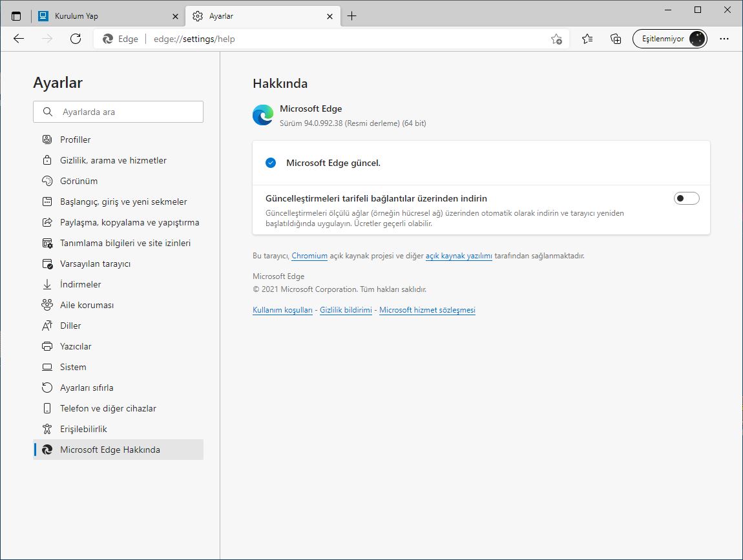
Task: Click the Eşitlenmiyor profile button
Action: click(x=669, y=39)
